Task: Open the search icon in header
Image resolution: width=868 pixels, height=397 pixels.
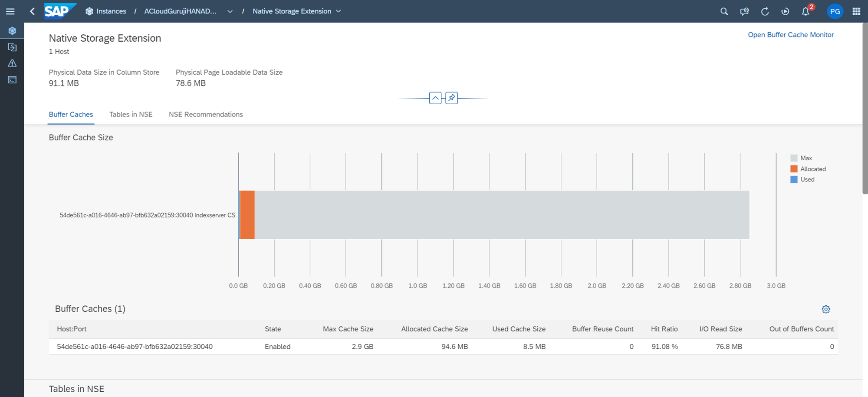Action: (x=724, y=11)
